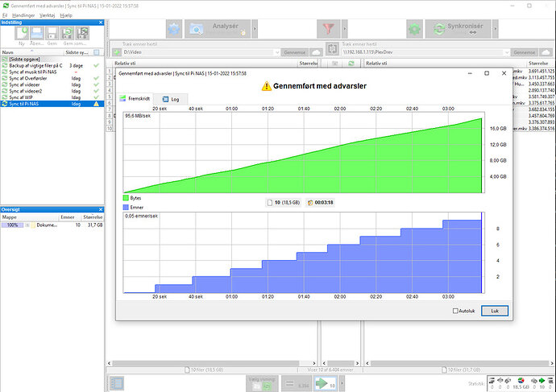Save as batch job disk icon
The width and height of the screenshot is (556, 392).
click(x=82, y=33)
